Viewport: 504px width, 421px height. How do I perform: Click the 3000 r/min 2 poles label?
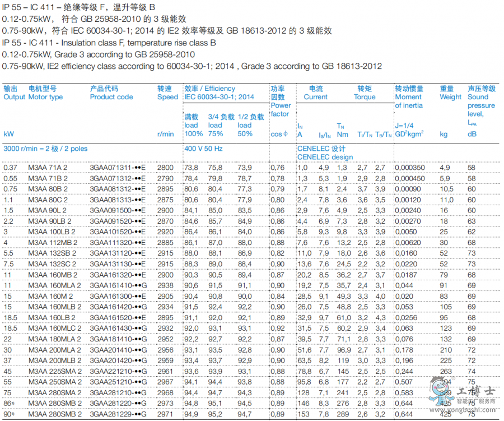(45, 149)
